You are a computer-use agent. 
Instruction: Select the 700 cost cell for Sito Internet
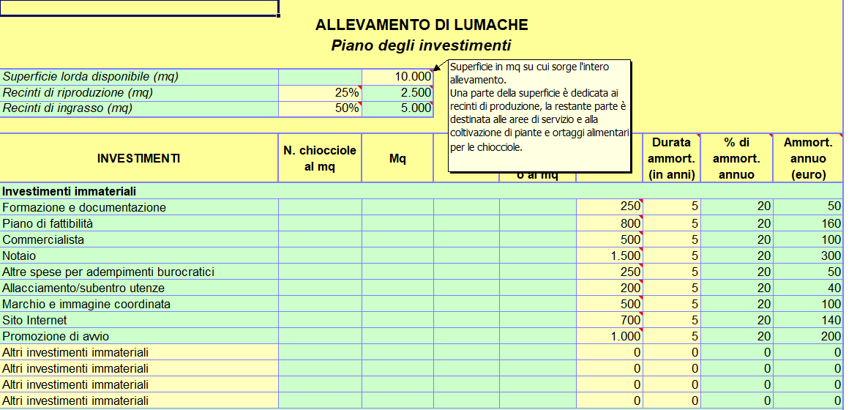609,320
